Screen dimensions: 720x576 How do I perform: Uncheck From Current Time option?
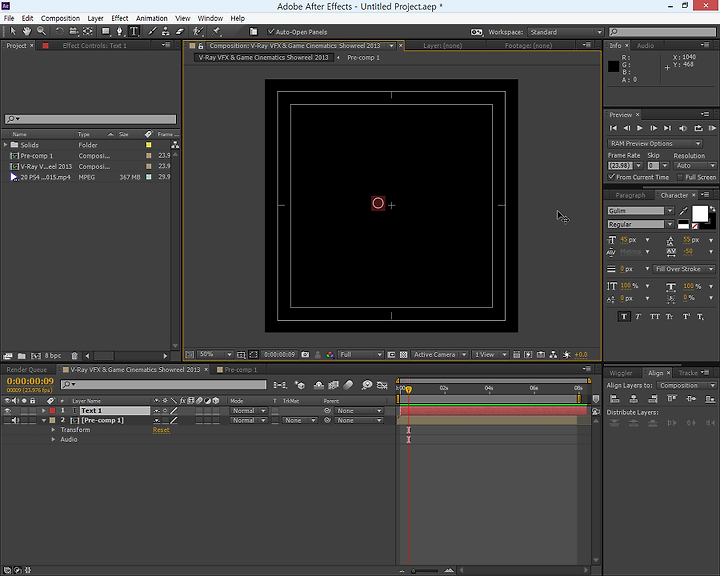coord(612,177)
